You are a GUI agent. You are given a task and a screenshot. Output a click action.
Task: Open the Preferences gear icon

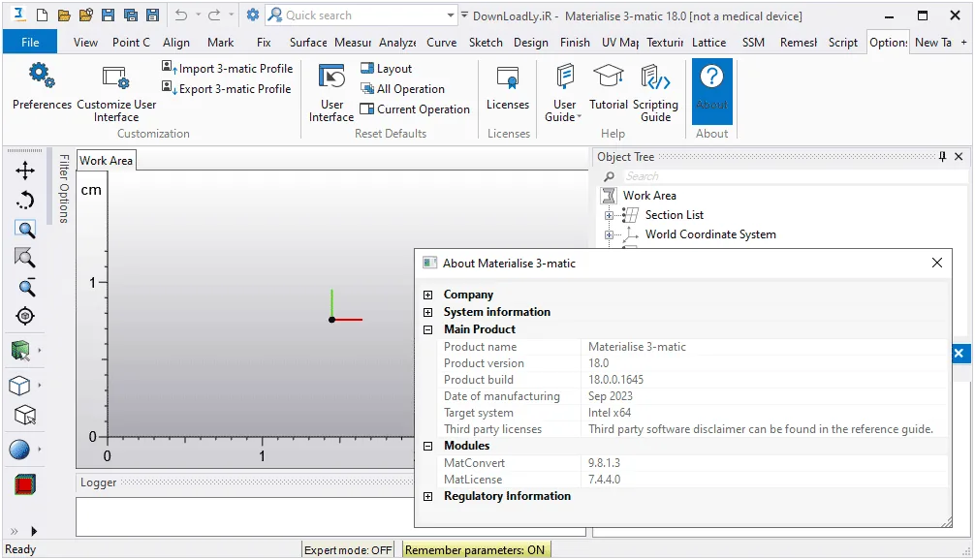[41, 76]
